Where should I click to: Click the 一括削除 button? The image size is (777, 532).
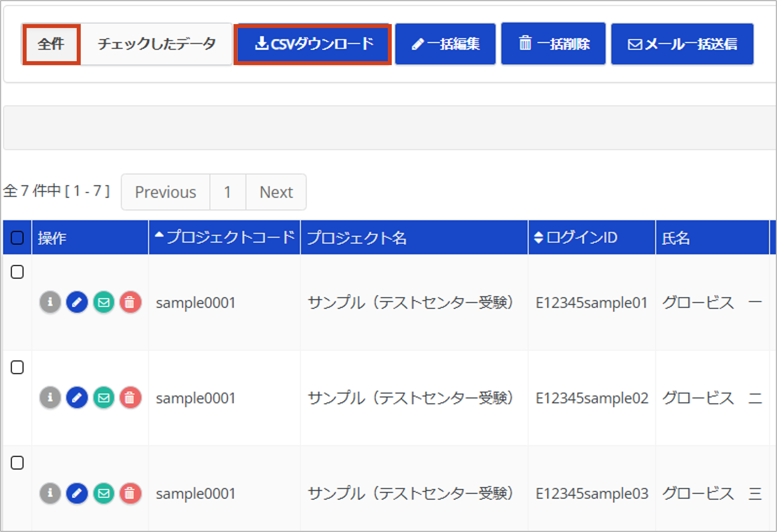(553, 44)
